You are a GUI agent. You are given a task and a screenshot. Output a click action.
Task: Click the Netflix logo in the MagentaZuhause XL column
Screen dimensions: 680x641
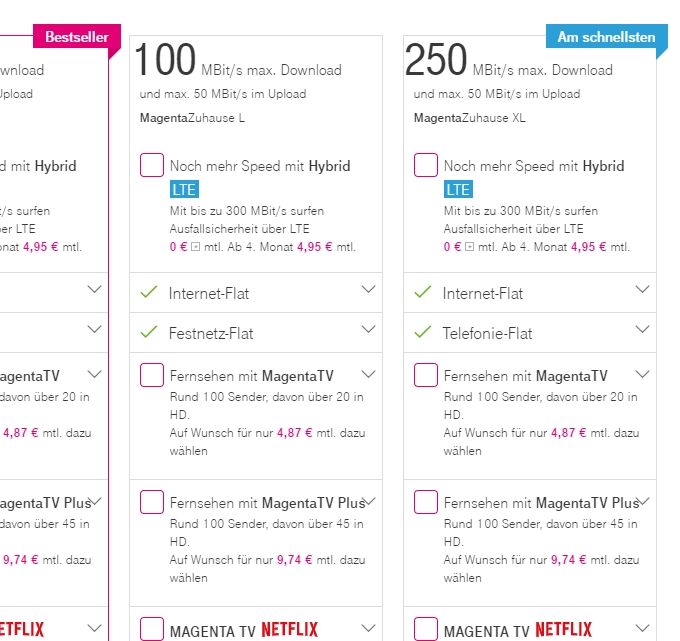[x=563, y=630]
